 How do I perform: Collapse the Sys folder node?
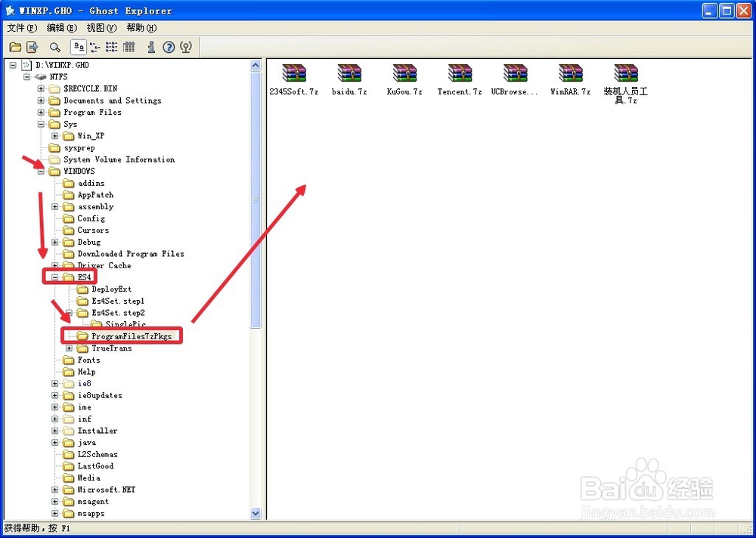click(x=41, y=124)
